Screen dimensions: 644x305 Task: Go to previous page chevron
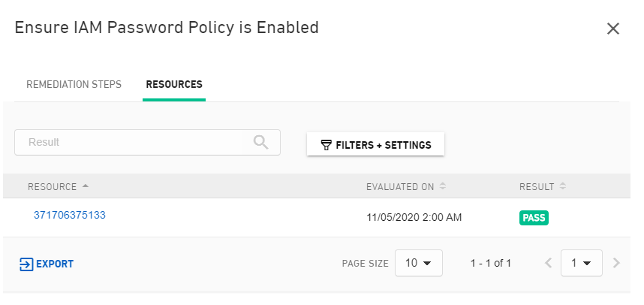548,263
